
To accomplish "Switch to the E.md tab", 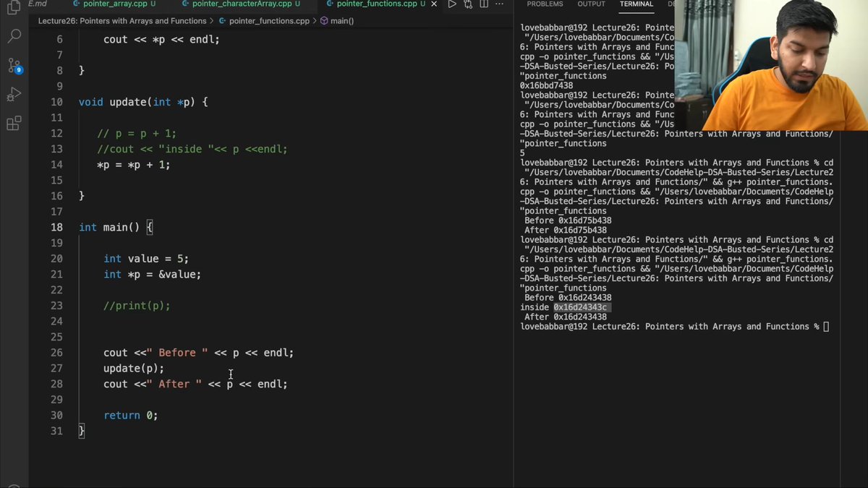I will pyautogui.click(x=37, y=4).
